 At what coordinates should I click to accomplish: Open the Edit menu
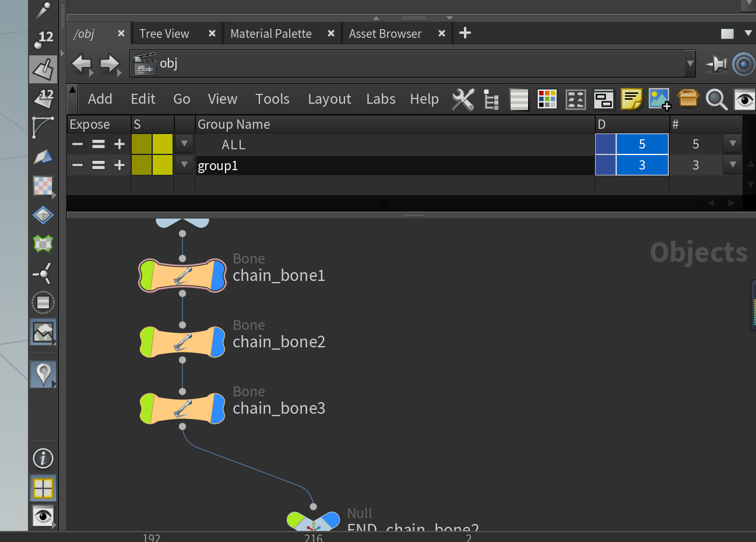click(x=143, y=99)
